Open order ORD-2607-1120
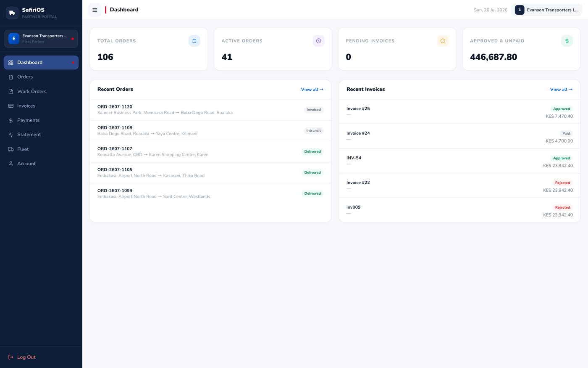The width and height of the screenshot is (588, 368). click(x=210, y=110)
